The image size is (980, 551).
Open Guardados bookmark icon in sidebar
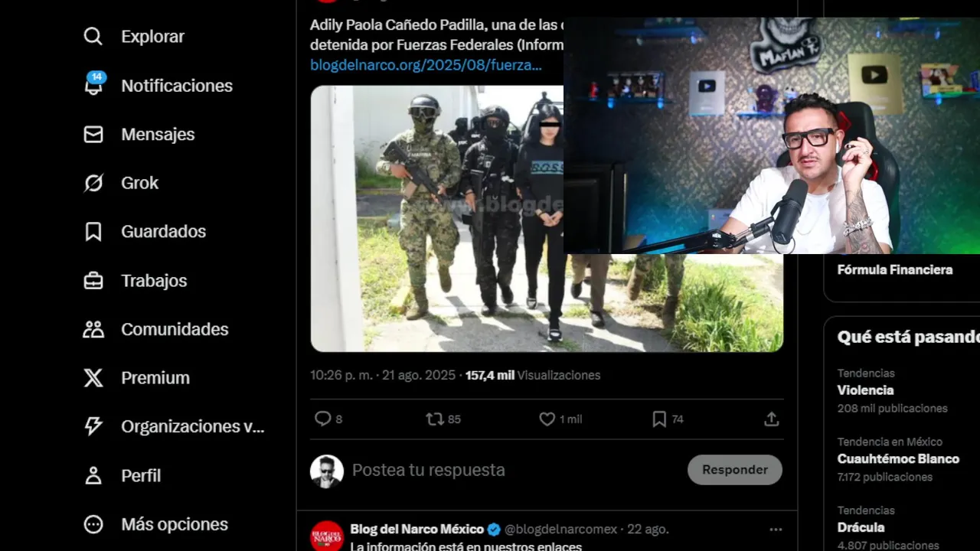point(93,232)
